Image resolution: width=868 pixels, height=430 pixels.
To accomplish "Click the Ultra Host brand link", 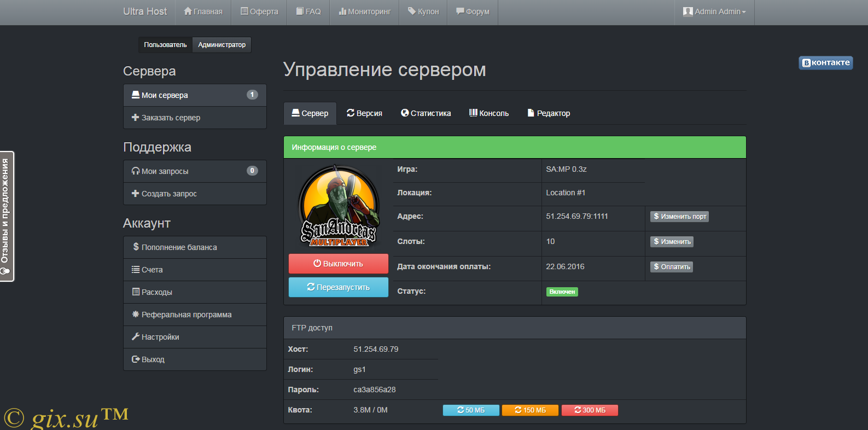I will (145, 11).
